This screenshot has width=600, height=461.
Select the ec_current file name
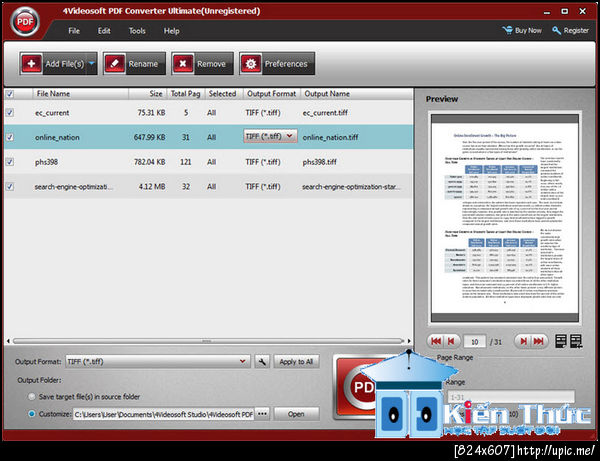52,113
